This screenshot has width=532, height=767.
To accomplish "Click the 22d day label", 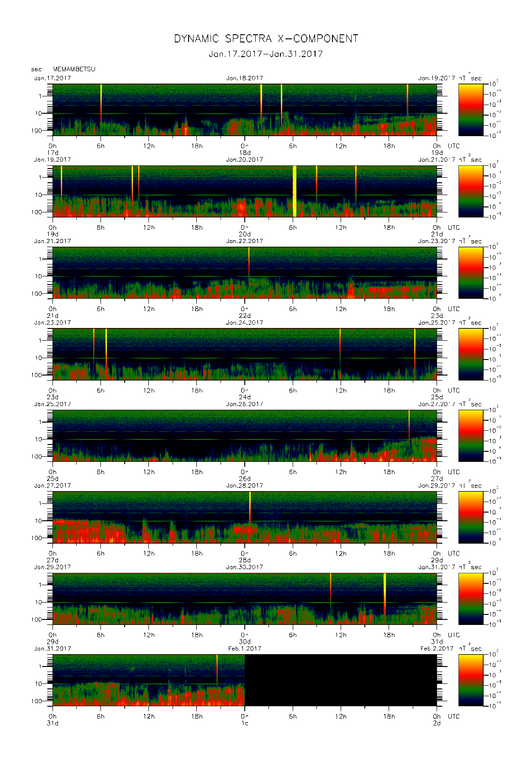I will (x=245, y=316).
